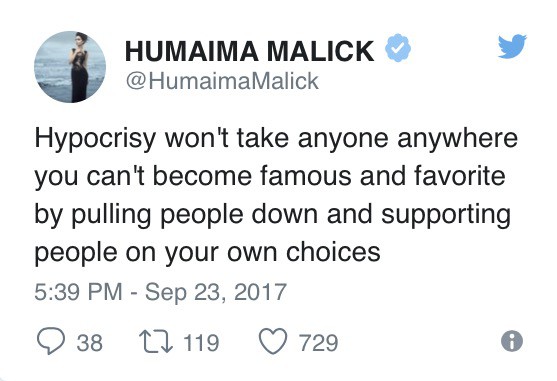Click the word supporting in the tweet
The width and height of the screenshot is (557, 381).
pyautogui.click(x=446, y=216)
